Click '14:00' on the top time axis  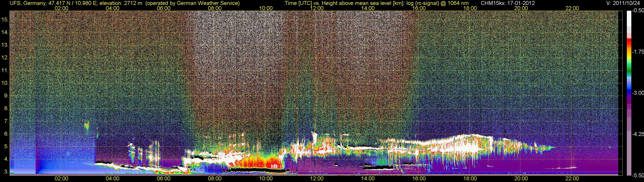[x=368, y=8]
